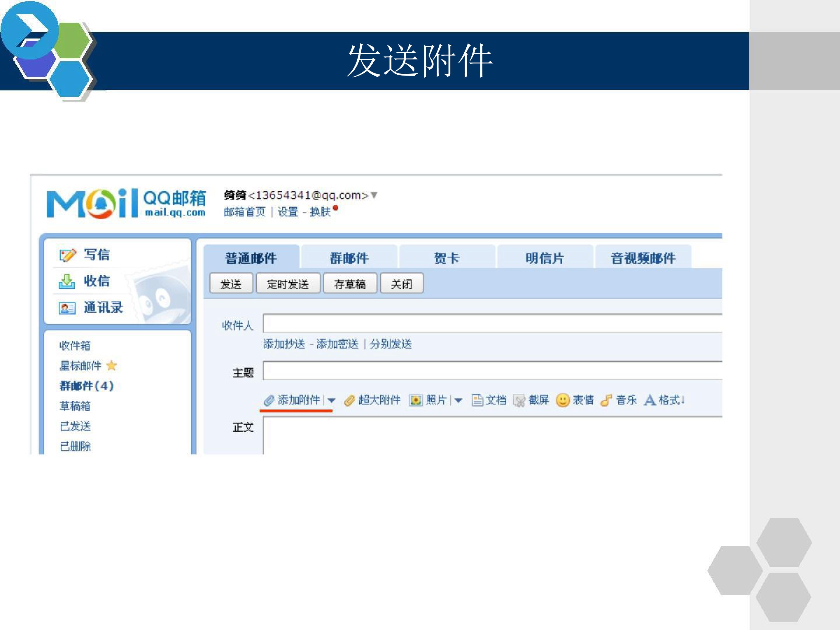This screenshot has height=630, width=840.
Task: Click the 超大附件 oversized attachment icon
Action: tap(349, 400)
